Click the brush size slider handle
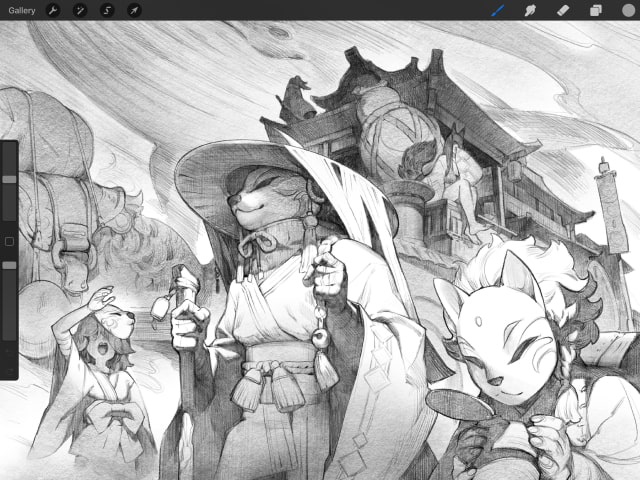This screenshot has height=480, width=640. click(9, 179)
